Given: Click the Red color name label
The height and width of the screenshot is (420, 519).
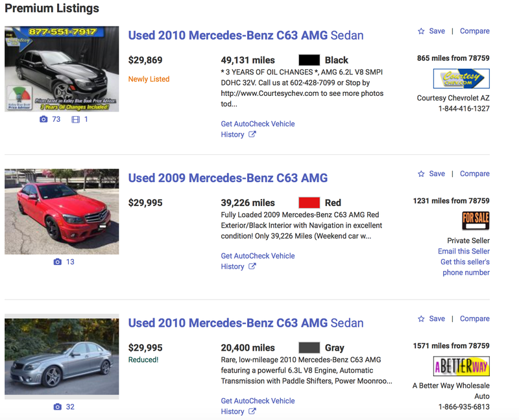Looking at the screenshot, I should point(333,203).
